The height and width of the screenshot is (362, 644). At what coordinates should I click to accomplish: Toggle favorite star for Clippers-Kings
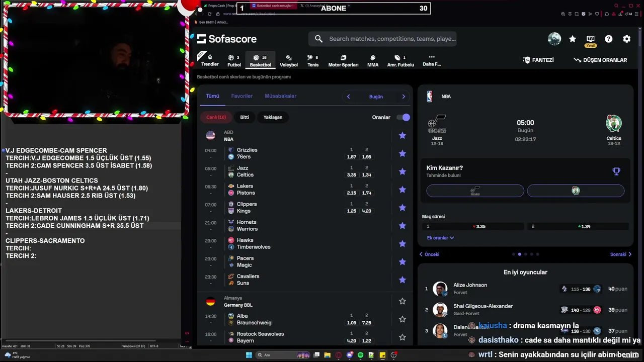(x=403, y=208)
